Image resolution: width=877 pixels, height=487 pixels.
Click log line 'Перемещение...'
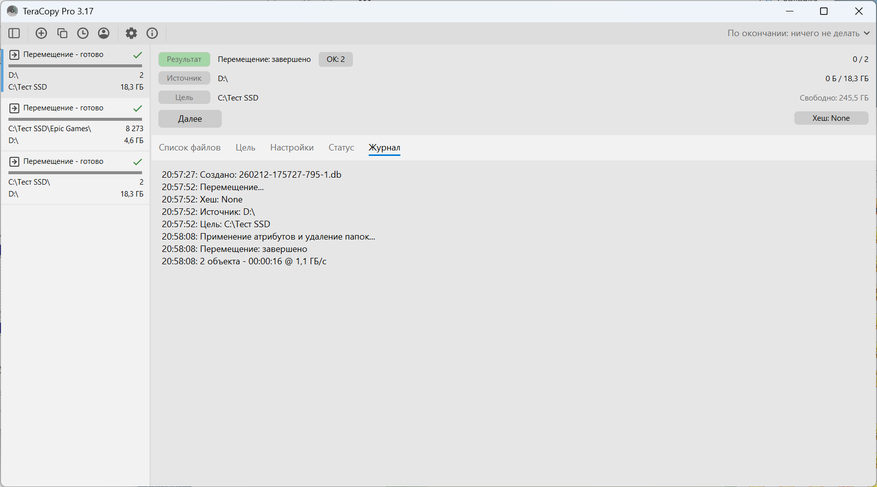(213, 187)
